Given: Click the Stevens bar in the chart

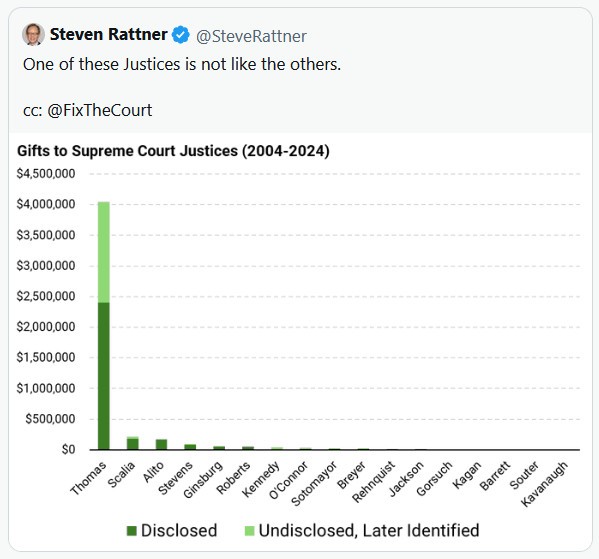Looking at the screenshot, I should click(x=190, y=447).
